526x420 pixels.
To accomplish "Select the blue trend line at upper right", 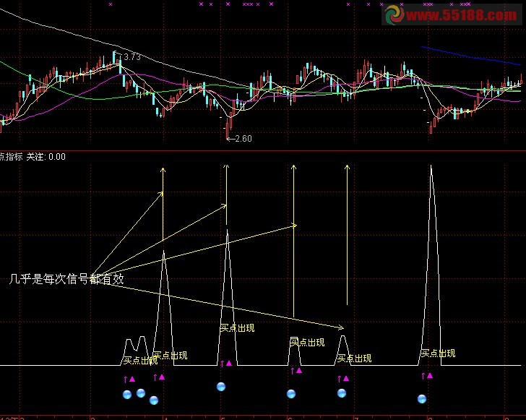I will pos(471,56).
